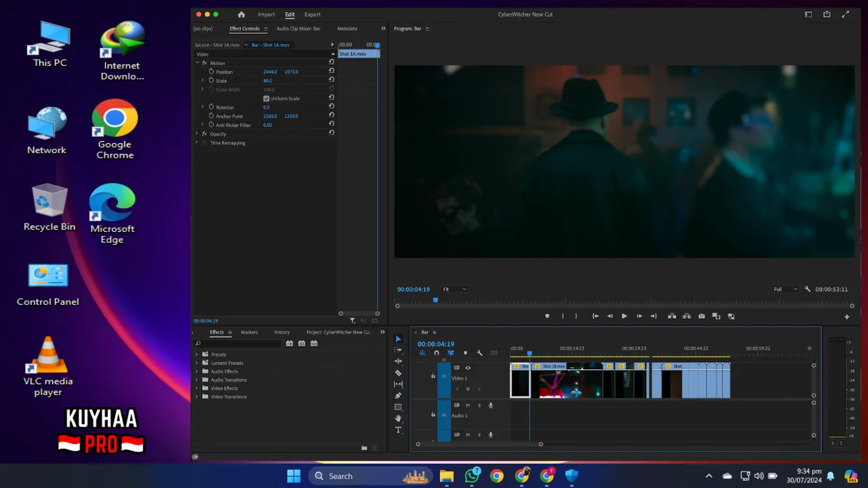
Task: Open the Button Editor plus icon
Action: pos(846,317)
